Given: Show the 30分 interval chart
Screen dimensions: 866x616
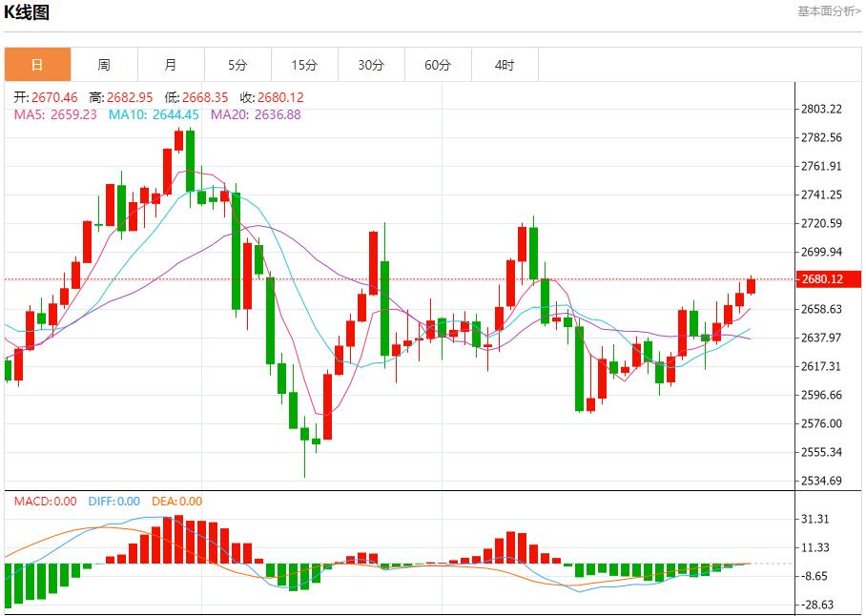Looking at the screenshot, I should coord(371,65).
